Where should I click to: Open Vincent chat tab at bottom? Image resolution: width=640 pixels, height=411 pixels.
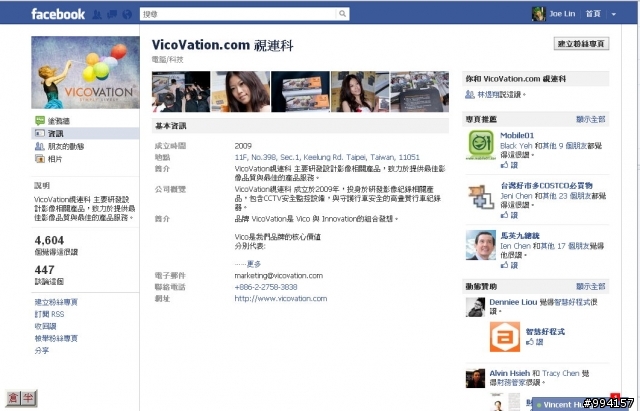[576, 404]
